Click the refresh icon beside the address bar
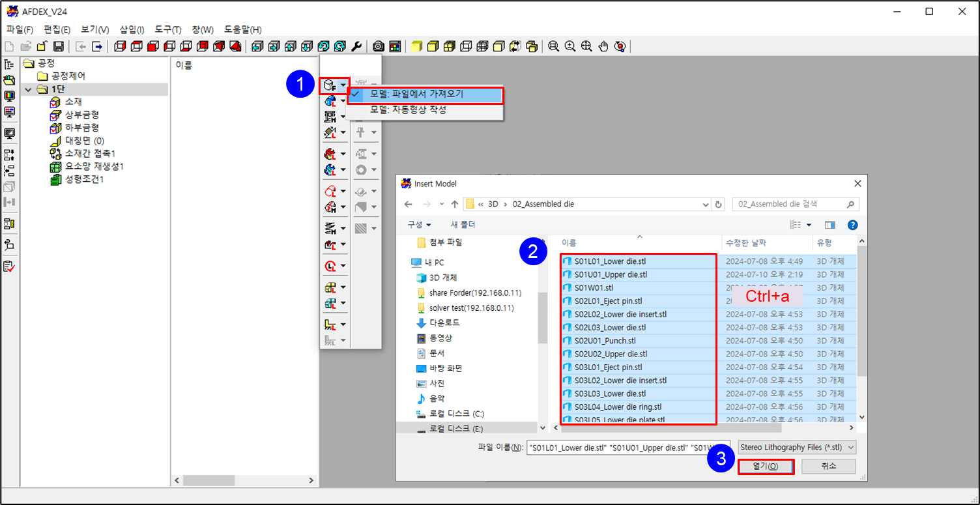This screenshot has height=505, width=980. tap(719, 204)
